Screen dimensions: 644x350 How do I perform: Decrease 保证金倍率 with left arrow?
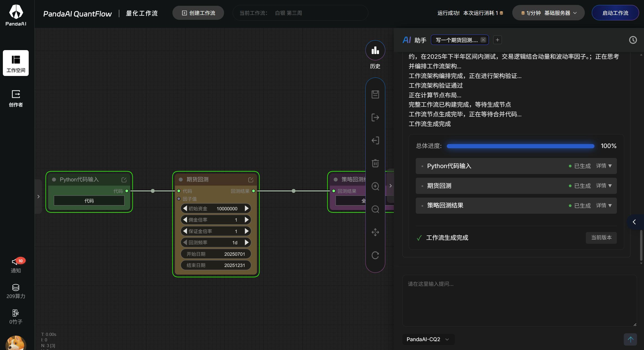coord(185,231)
